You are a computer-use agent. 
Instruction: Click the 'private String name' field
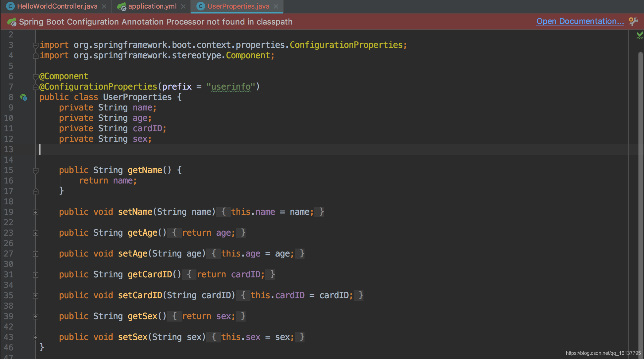(x=108, y=108)
